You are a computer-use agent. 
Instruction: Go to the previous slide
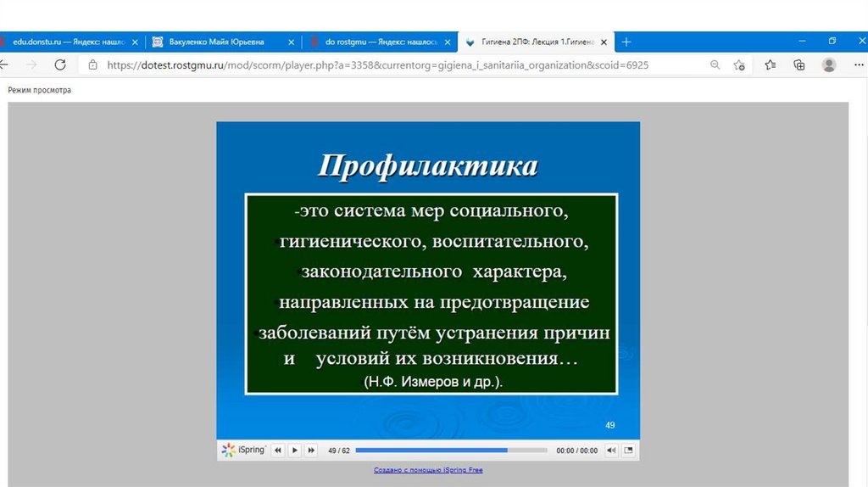tap(278, 451)
